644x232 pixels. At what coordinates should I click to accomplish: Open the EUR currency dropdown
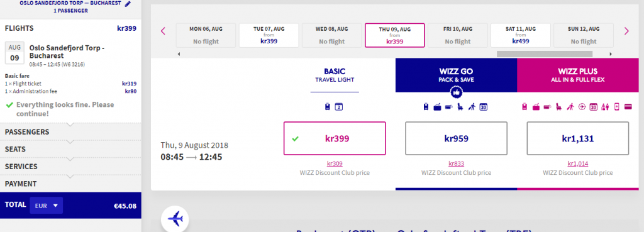click(46, 206)
